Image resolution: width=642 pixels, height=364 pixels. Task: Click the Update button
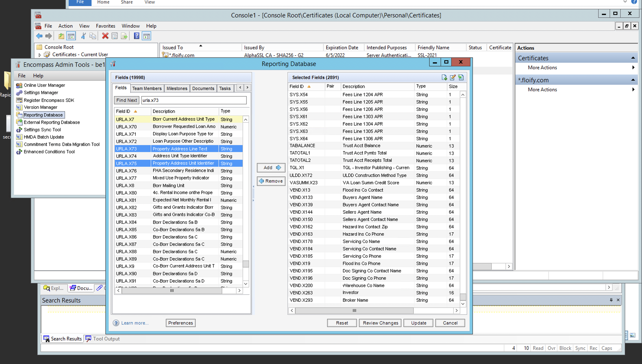(419, 323)
